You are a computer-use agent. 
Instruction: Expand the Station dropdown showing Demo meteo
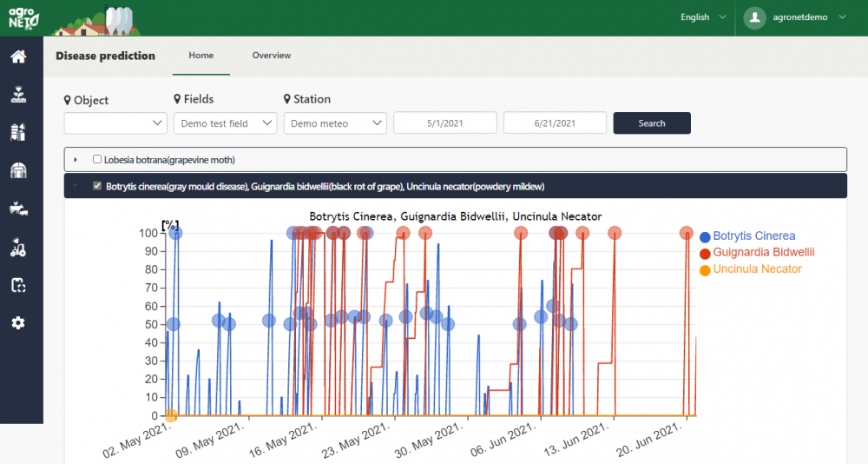335,123
